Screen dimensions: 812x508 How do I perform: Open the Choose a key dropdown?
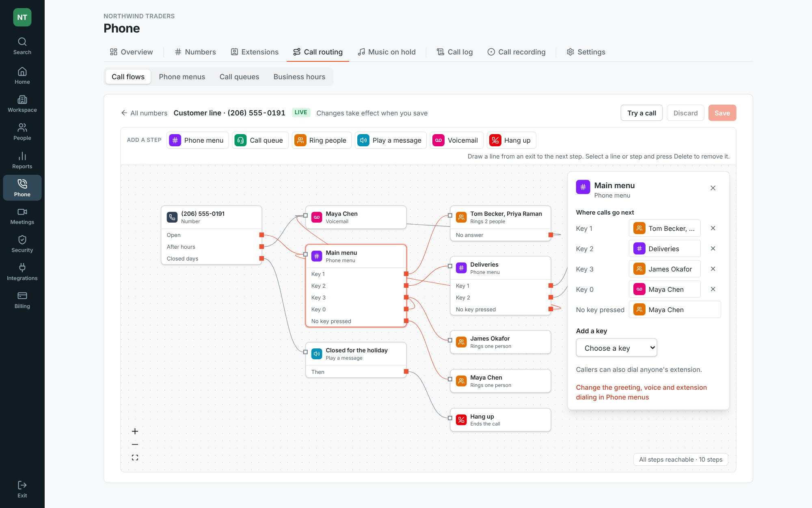pyautogui.click(x=616, y=348)
